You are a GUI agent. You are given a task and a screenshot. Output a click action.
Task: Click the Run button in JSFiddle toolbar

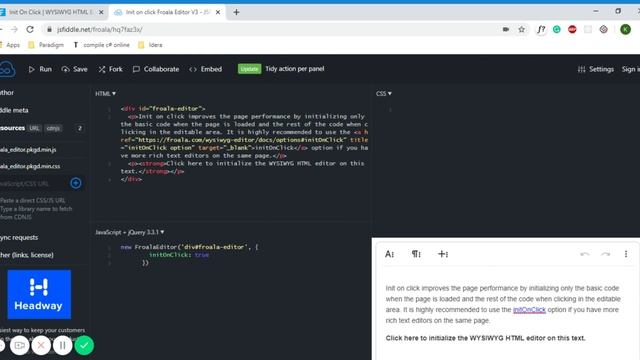click(40, 69)
